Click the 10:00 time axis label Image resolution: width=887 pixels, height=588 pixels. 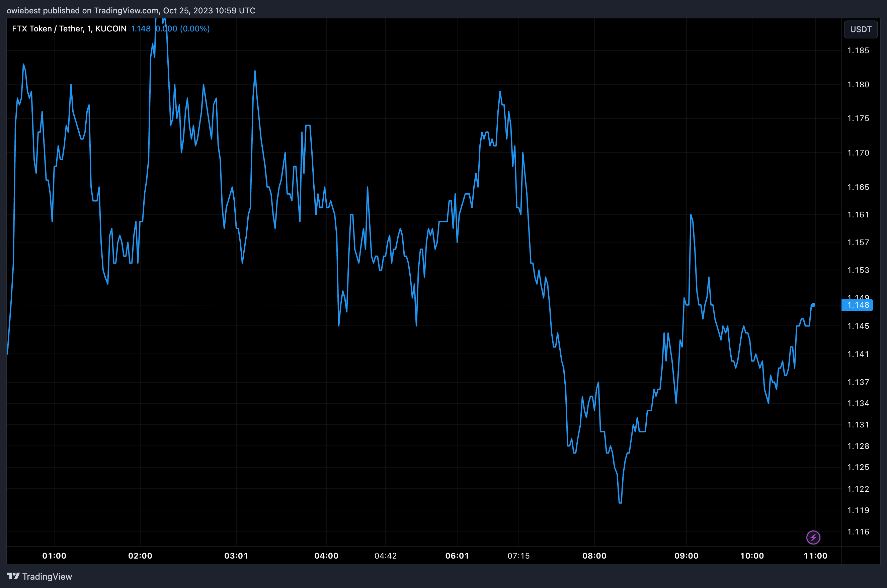point(752,556)
